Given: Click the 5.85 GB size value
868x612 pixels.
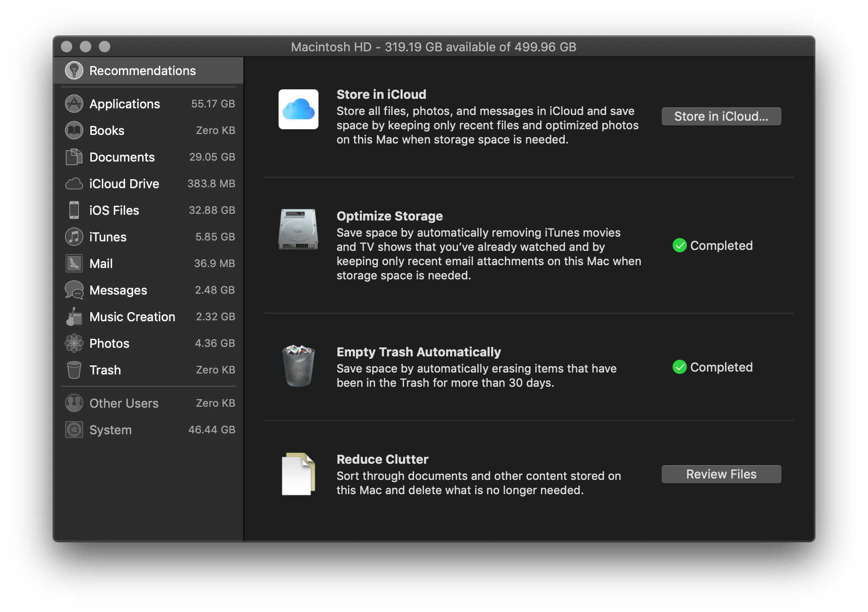Looking at the screenshot, I should coord(215,237).
